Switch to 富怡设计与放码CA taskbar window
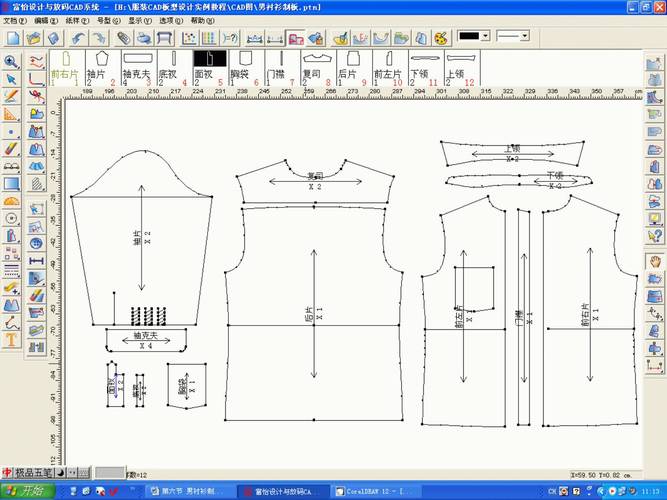Viewport: 667px width, 500px height. pyautogui.click(x=283, y=491)
